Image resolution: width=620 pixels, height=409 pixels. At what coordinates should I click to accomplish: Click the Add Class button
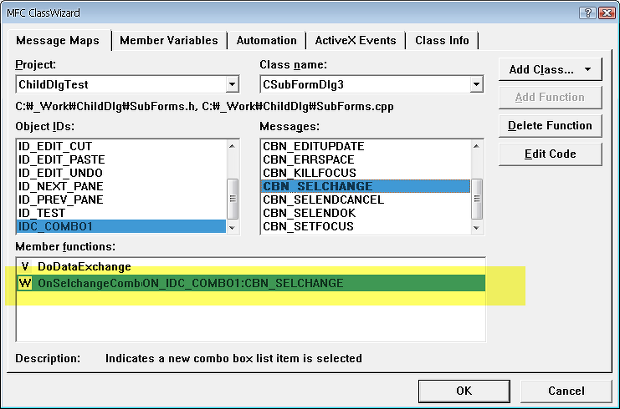(x=550, y=70)
